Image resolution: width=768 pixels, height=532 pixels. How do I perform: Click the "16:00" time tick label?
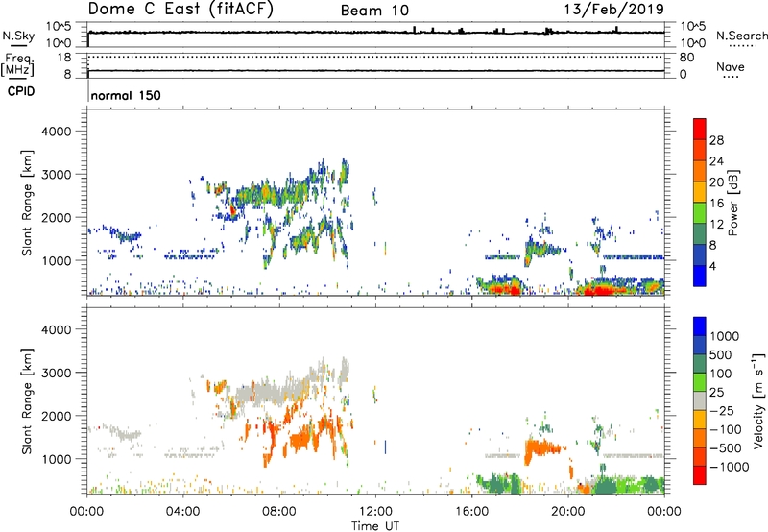pos(471,512)
